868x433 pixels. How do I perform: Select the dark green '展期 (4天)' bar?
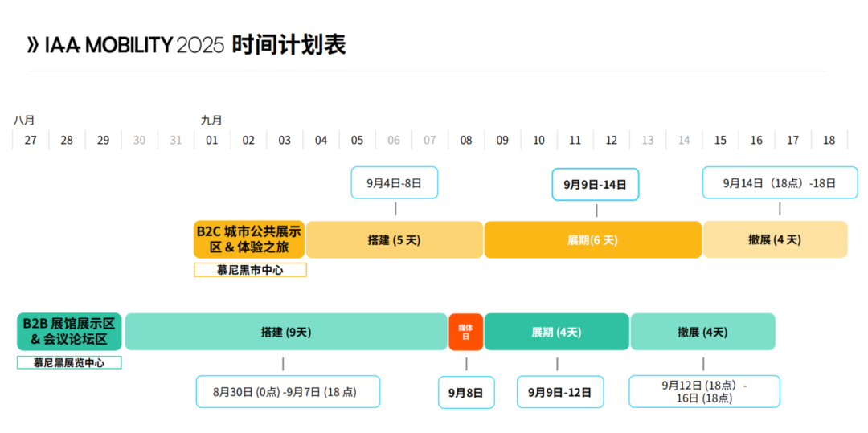[x=557, y=332]
